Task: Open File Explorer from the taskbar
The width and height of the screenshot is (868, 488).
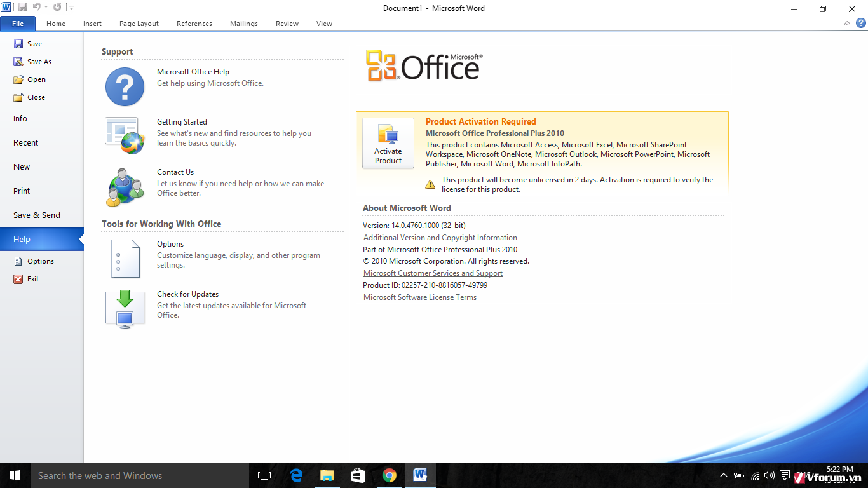Action: click(x=327, y=475)
